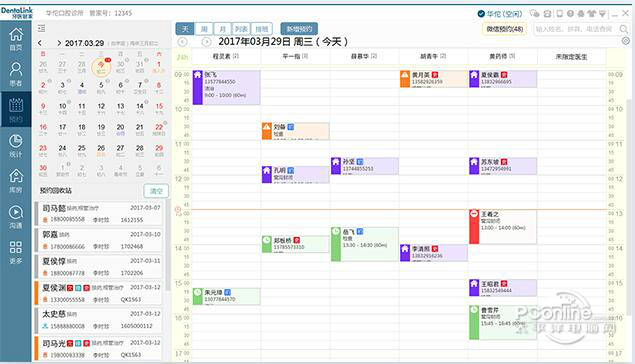Open the green 郑板桥 appointment block

(x=296, y=244)
